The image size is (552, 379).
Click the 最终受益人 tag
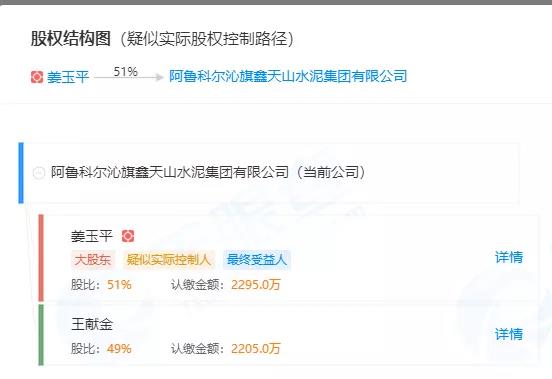[257, 260]
